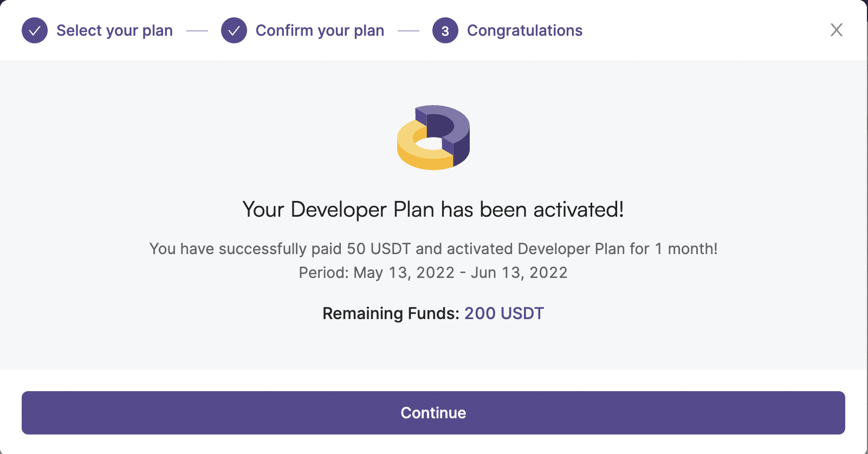Click the Remaining Funds label
The height and width of the screenshot is (454, 868).
[391, 314]
